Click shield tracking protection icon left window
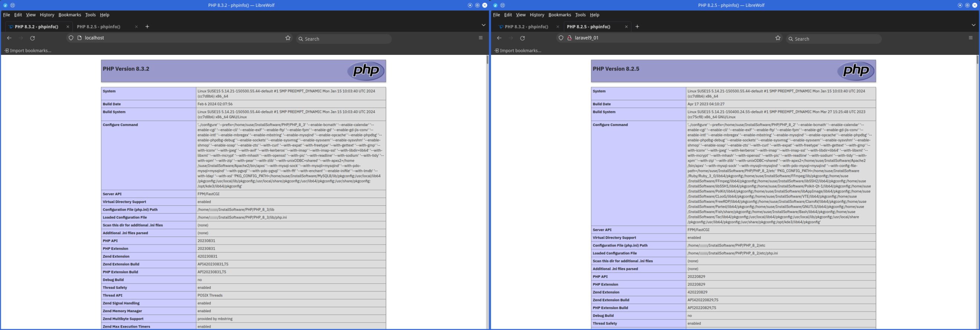 click(x=71, y=38)
